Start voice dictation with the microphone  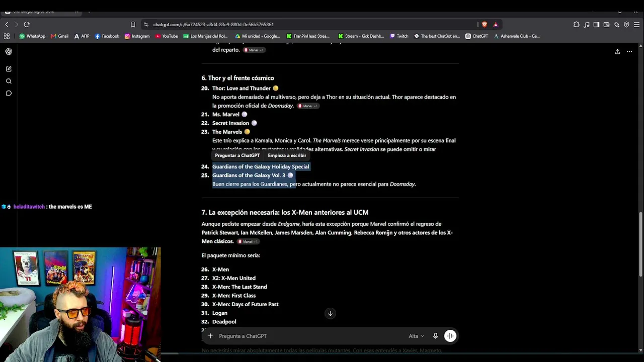(x=436, y=336)
